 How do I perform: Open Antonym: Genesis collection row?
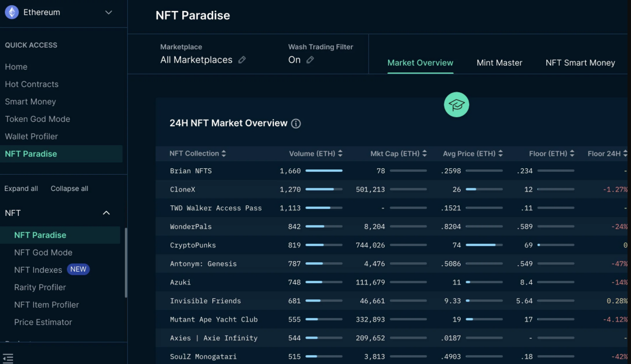pos(392,264)
